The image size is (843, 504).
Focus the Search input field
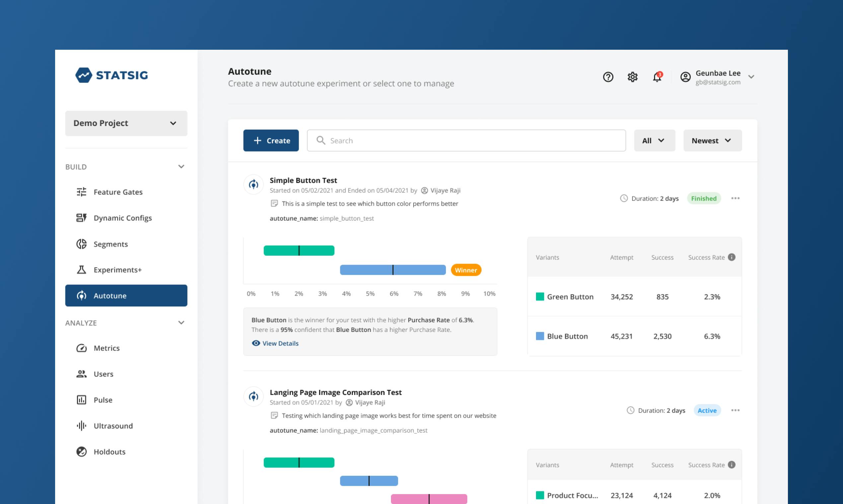pyautogui.click(x=466, y=140)
